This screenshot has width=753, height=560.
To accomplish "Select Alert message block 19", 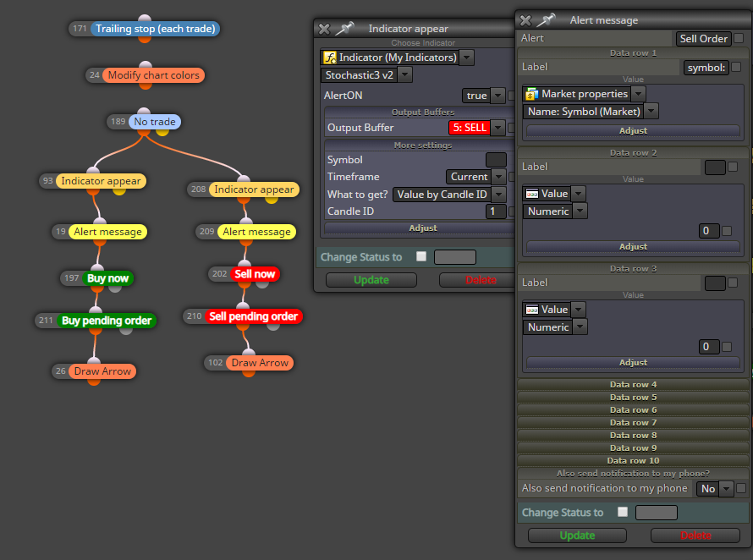I will pyautogui.click(x=107, y=232).
